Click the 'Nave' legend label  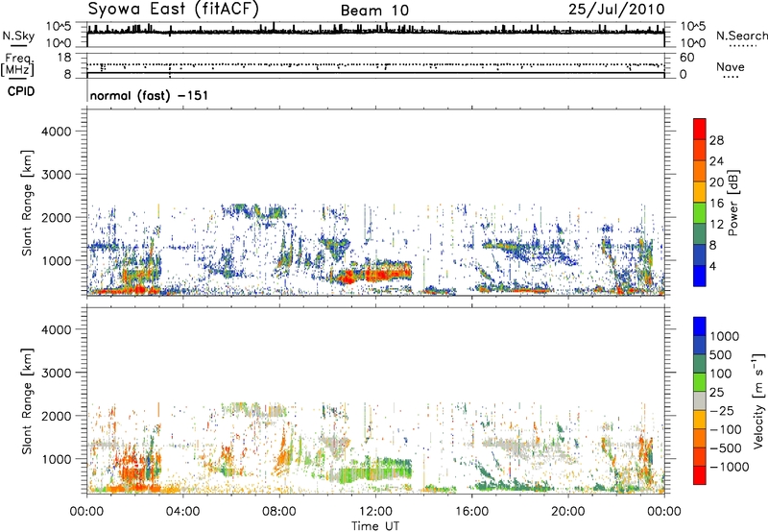coord(730,66)
